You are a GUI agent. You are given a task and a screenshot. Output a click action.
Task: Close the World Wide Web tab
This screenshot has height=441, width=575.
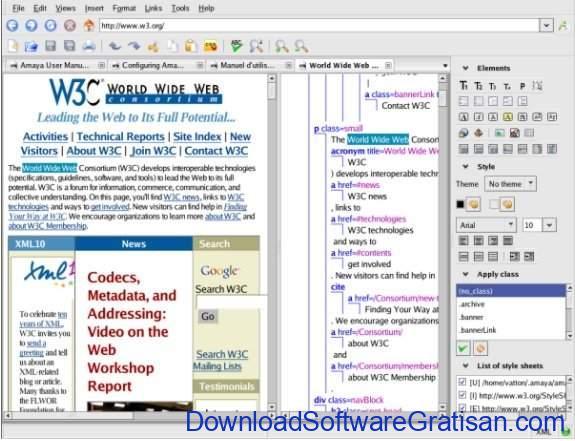coord(388,65)
